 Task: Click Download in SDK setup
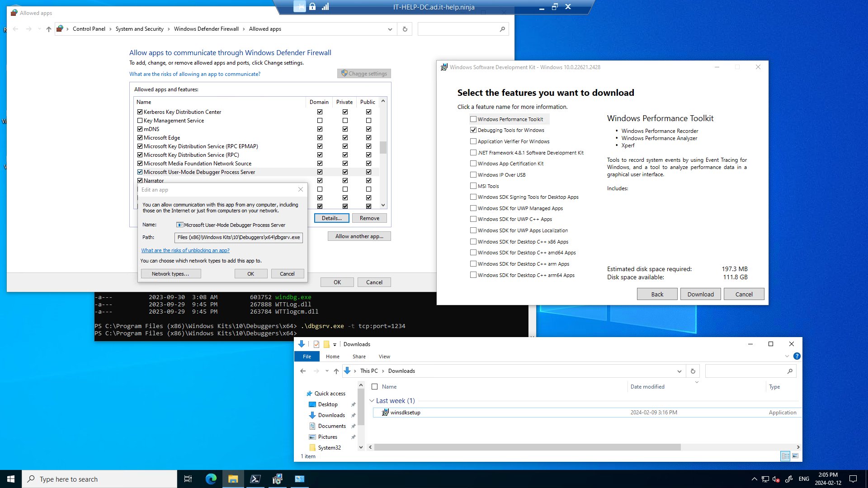click(700, 294)
